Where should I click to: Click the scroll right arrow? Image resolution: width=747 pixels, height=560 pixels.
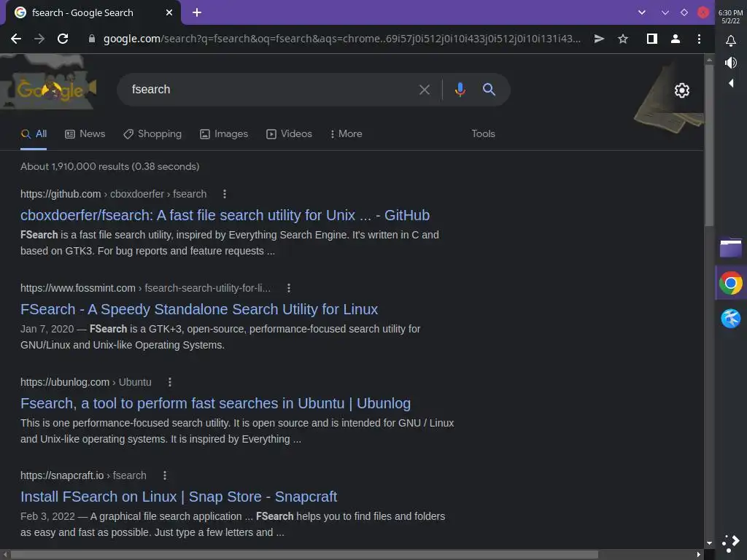(698, 555)
